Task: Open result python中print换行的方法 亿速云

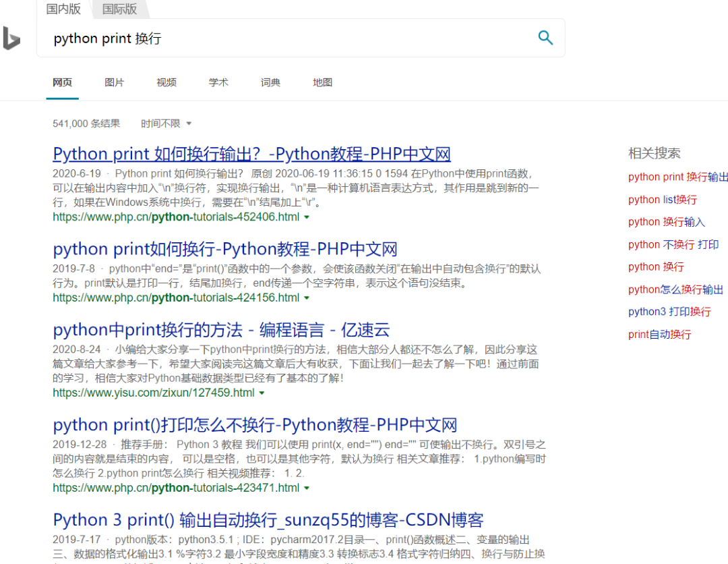Action: click(221, 330)
